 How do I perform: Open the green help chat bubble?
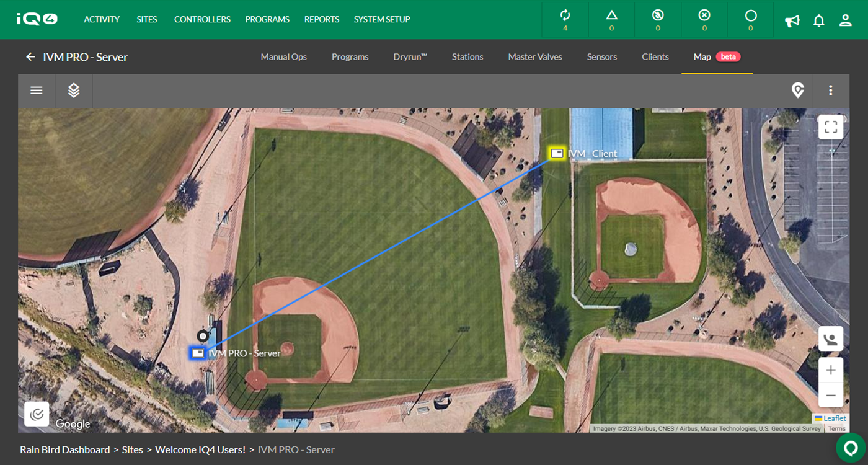(x=851, y=448)
